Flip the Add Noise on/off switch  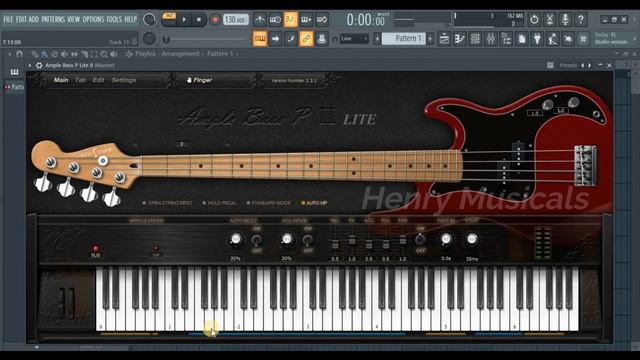308,240
